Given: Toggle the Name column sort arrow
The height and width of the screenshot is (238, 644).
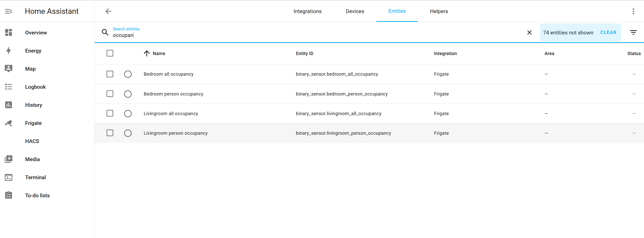Looking at the screenshot, I should (147, 53).
